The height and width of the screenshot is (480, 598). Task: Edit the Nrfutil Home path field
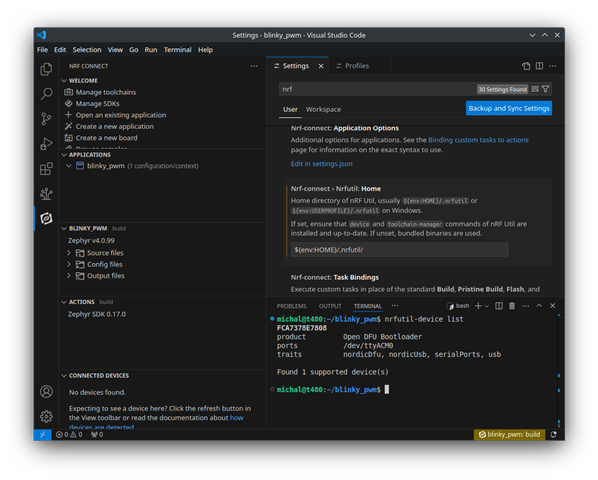(399, 250)
